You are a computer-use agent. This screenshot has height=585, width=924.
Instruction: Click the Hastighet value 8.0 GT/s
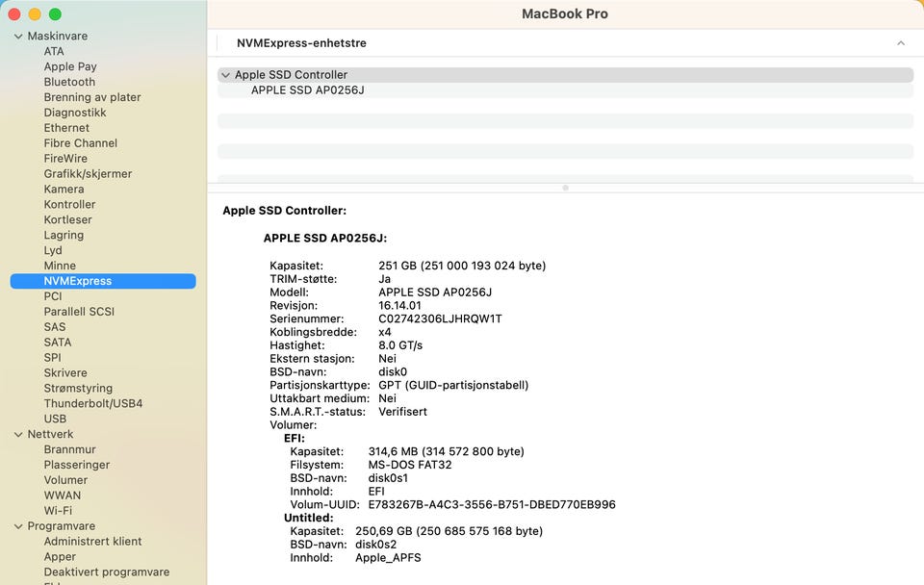(400, 345)
